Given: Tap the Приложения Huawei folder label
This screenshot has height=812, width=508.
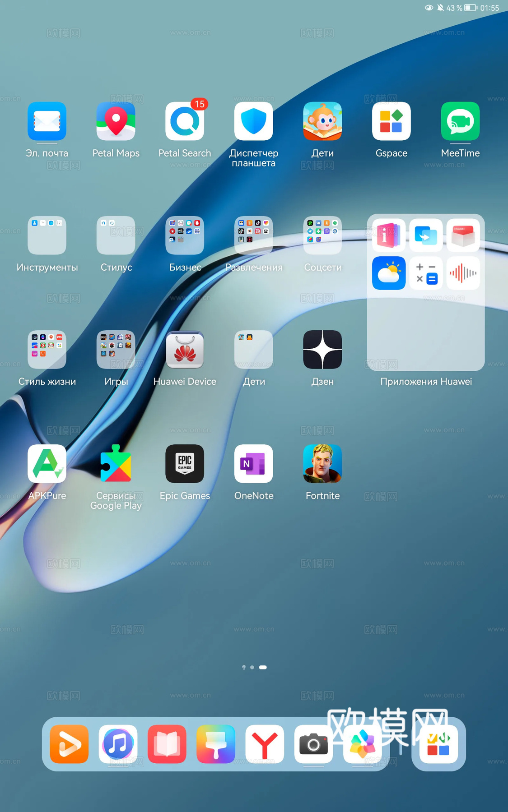Looking at the screenshot, I should pyautogui.click(x=426, y=382).
